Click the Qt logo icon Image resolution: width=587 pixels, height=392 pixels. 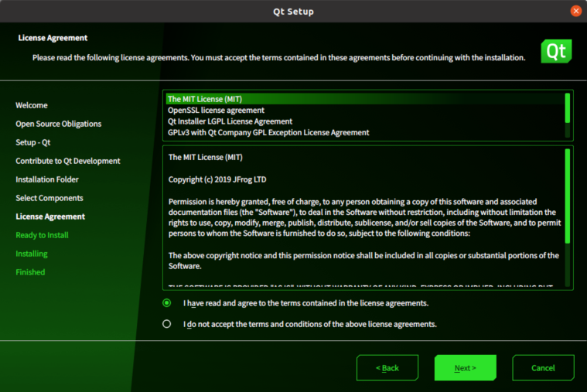point(556,51)
